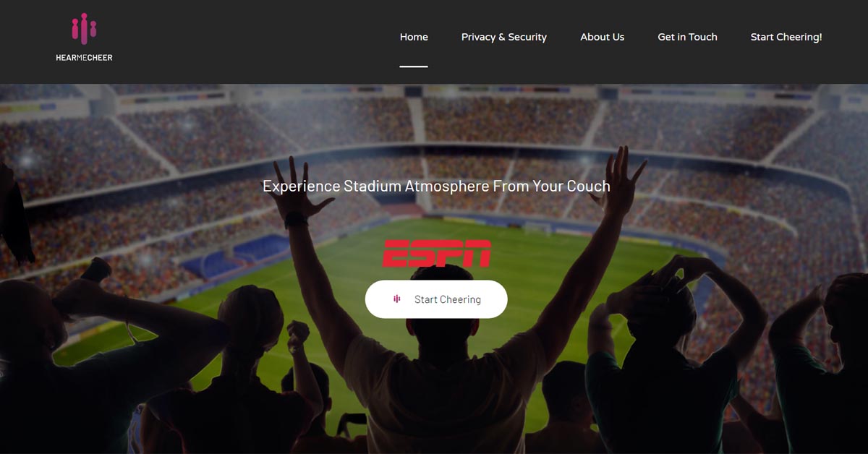The width and height of the screenshot is (868, 454).
Task: Click the pink icon inside the Start Cheering button
Action: [x=396, y=299]
